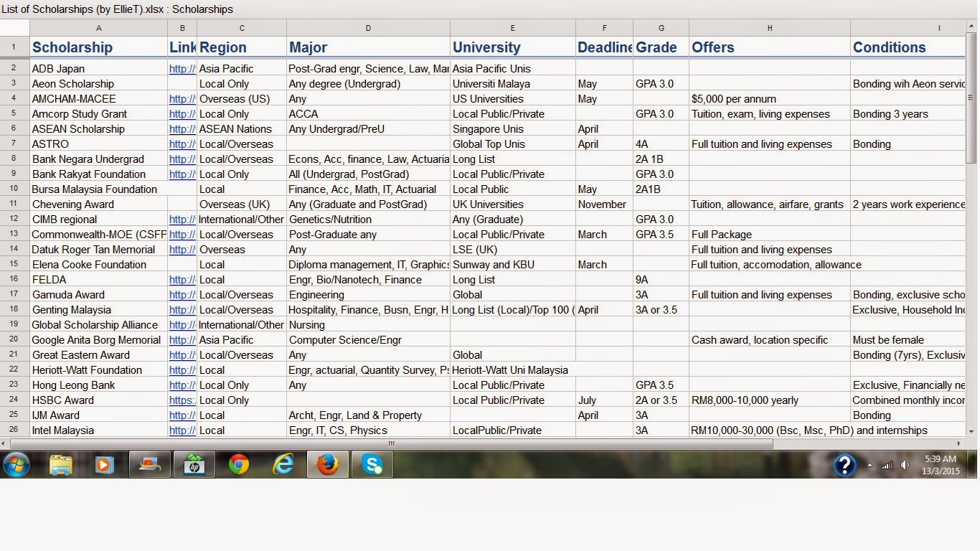Select column D header
The height and width of the screenshot is (551, 980).
click(368, 28)
